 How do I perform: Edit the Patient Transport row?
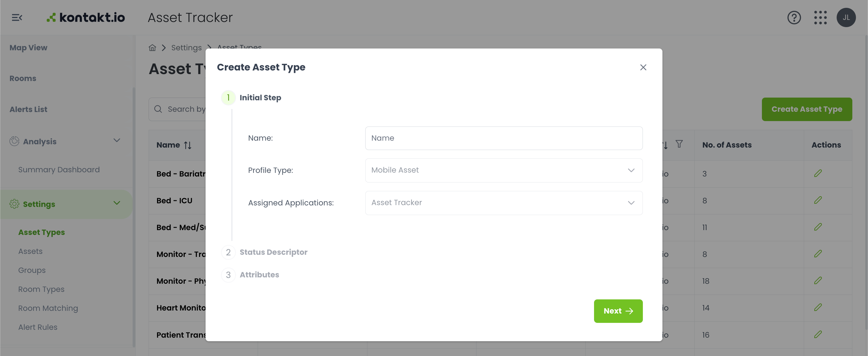(818, 334)
